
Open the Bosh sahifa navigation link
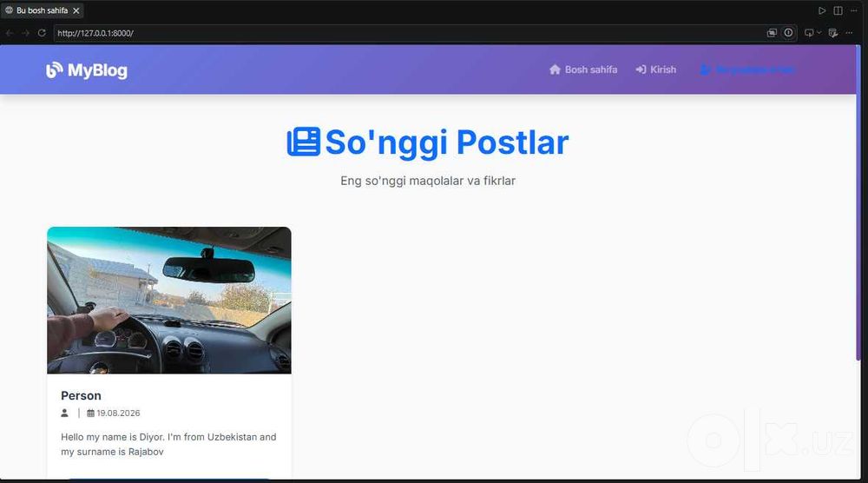point(583,69)
